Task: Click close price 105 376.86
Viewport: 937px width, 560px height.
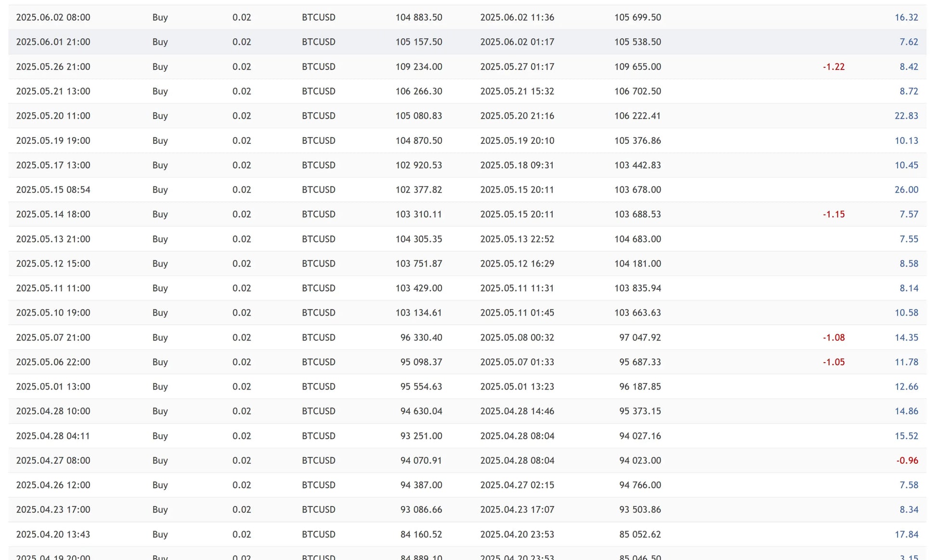Action: pos(638,140)
